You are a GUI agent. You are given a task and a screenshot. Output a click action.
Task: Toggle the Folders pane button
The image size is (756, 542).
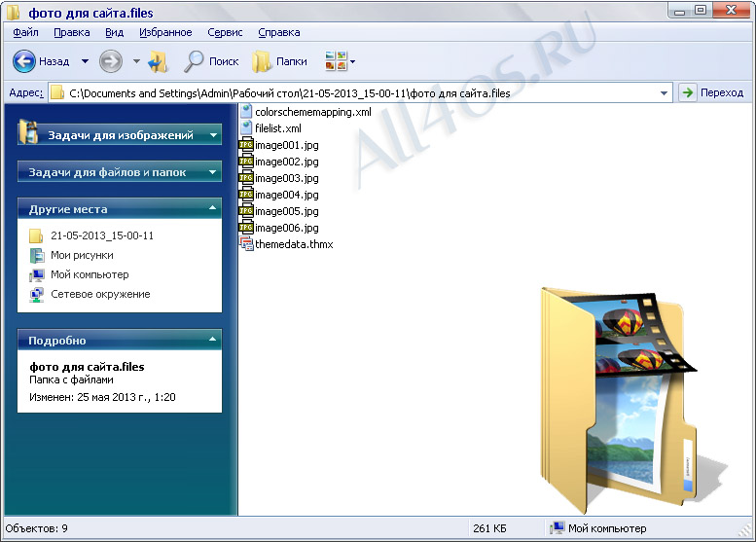coord(279,61)
